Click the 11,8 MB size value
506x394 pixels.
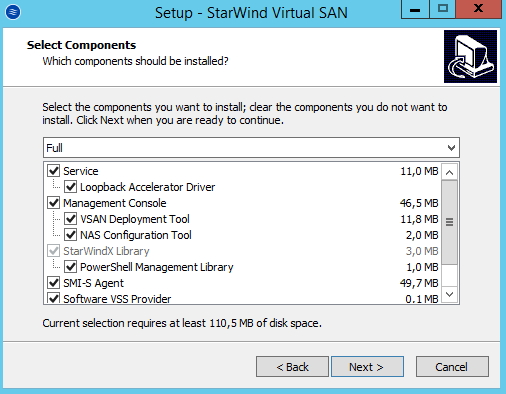(x=419, y=219)
